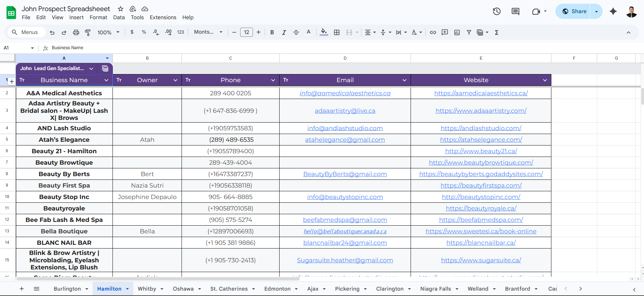Viewport: 644px width, 296px height.
Task: Increase decimal places icon
Action: point(168,32)
